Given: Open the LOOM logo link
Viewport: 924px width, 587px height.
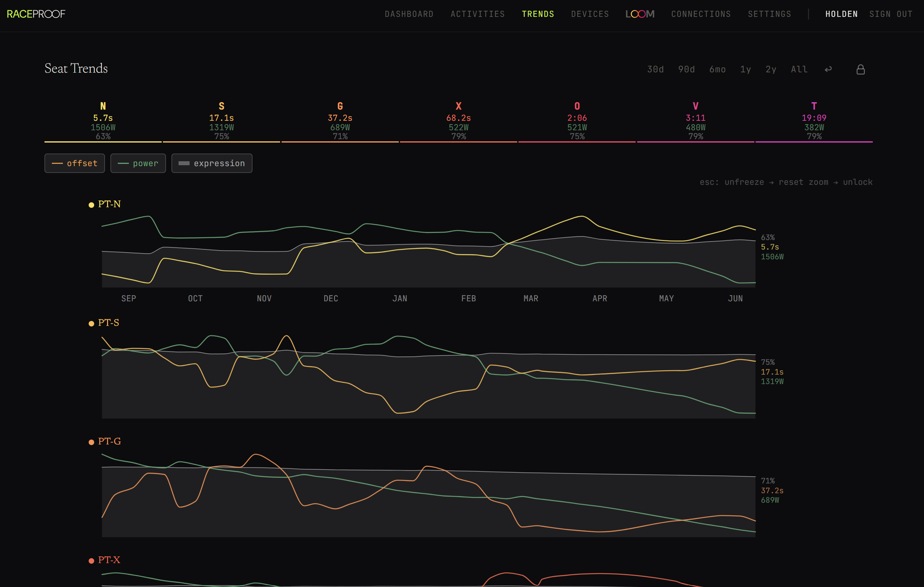Looking at the screenshot, I should (x=640, y=14).
